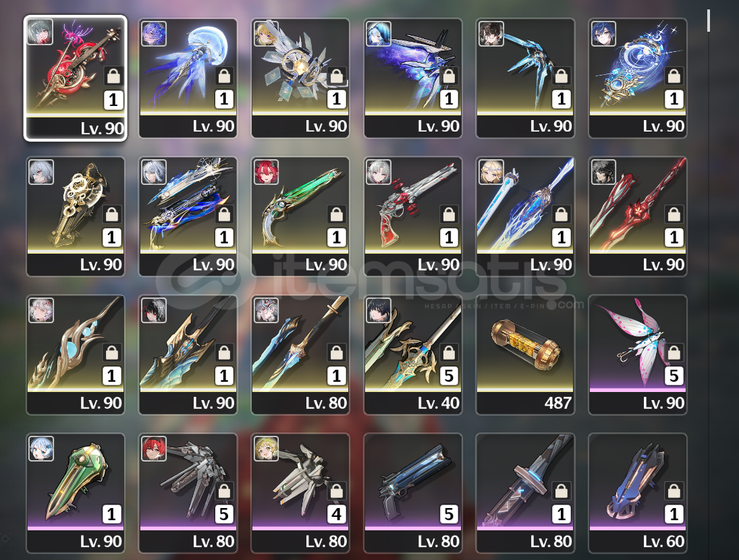Click the red-haired character portrait on gauntlets
The image size is (739, 560).
pyautogui.click(x=154, y=449)
